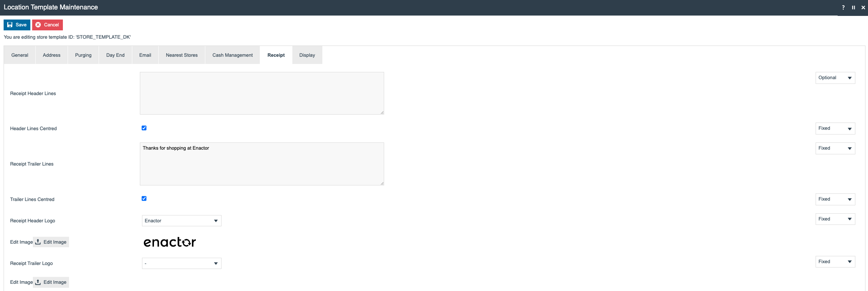Open Fixed dropdown beside Receipt Trailer Logo
Viewport: 868px width, 291px height.
tap(835, 262)
